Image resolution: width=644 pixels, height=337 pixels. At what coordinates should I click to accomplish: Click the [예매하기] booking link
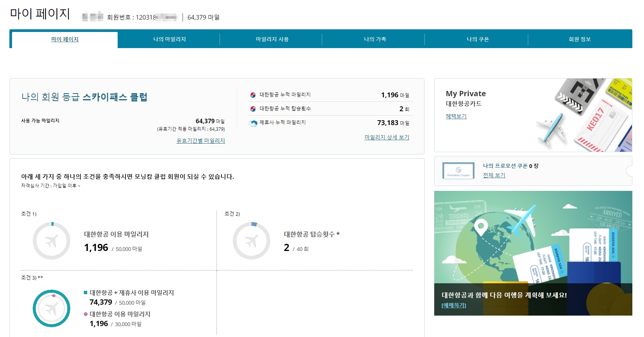(x=454, y=305)
